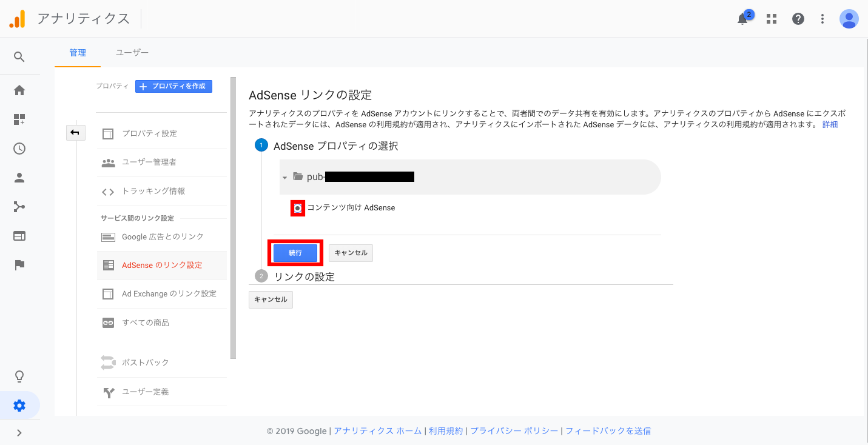868x445 pixels.
Task: Click the すべての商品 link icon
Action: click(x=108, y=323)
